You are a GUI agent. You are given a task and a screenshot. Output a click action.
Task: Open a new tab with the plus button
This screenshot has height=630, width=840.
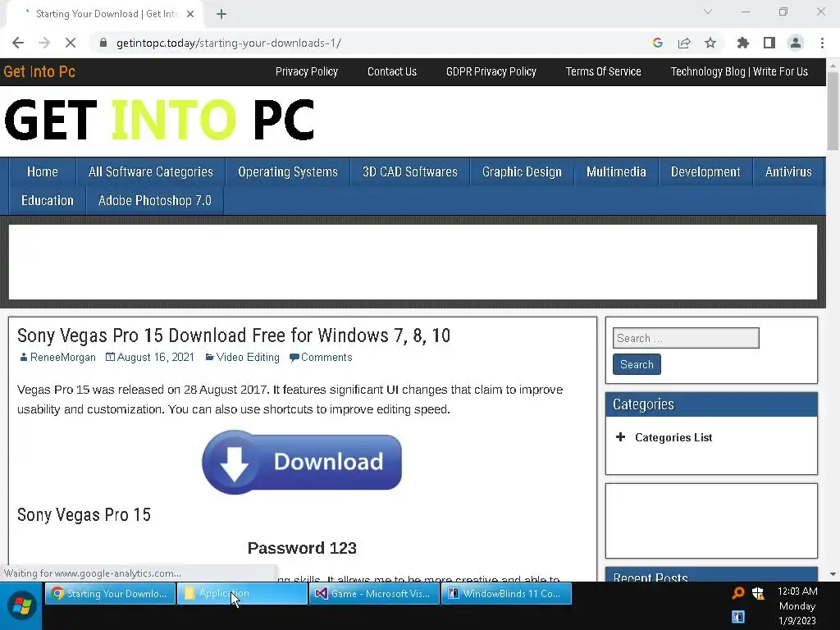[x=221, y=14]
